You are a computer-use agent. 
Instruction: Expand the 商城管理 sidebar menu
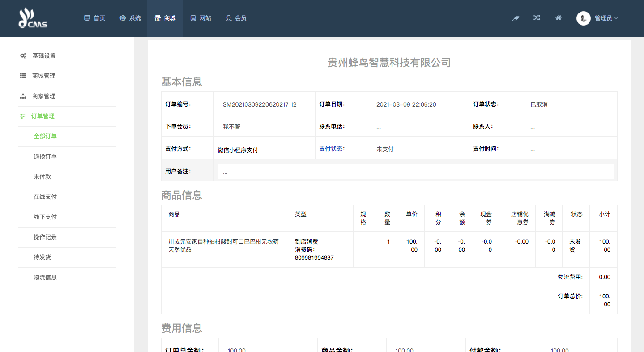coord(43,76)
